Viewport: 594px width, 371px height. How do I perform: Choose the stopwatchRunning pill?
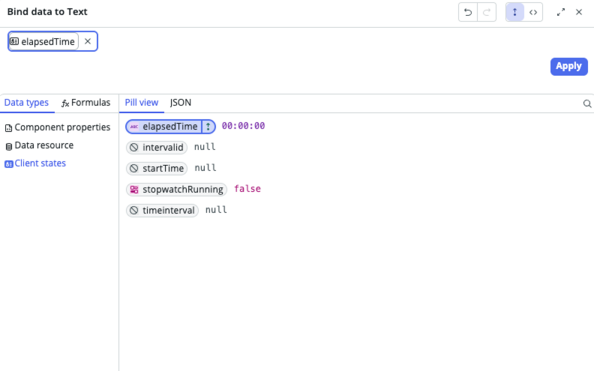(x=177, y=189)
